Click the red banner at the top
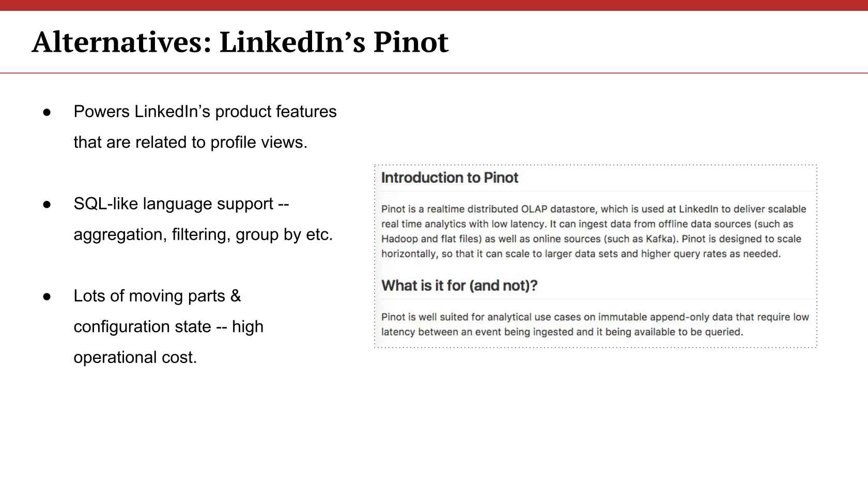This screenshot has height=488, width=868. (x=434, y=5)
